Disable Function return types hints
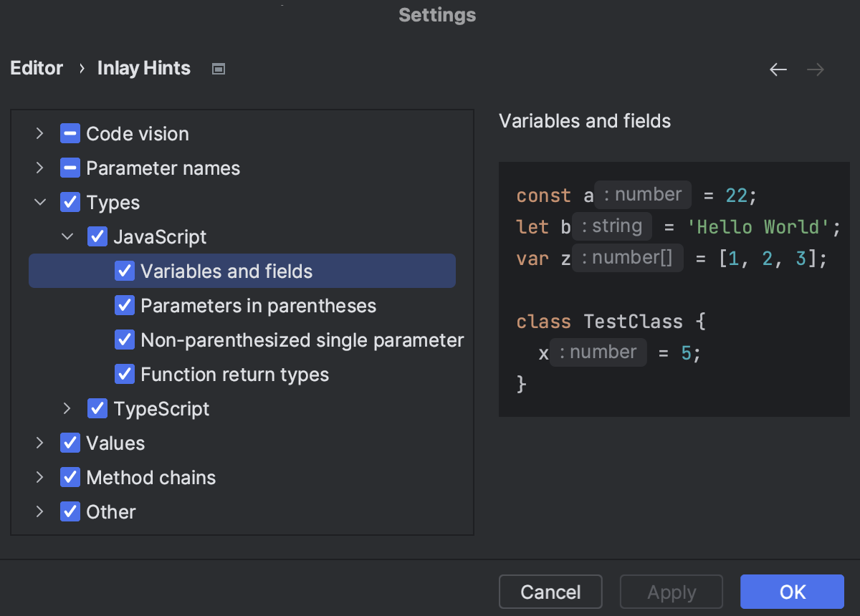 click(125, 374)
